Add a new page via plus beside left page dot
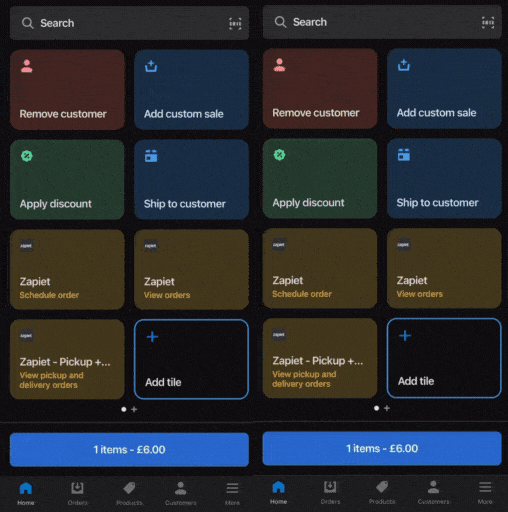This screenshot has height=512, width=508. click(134, 409)
